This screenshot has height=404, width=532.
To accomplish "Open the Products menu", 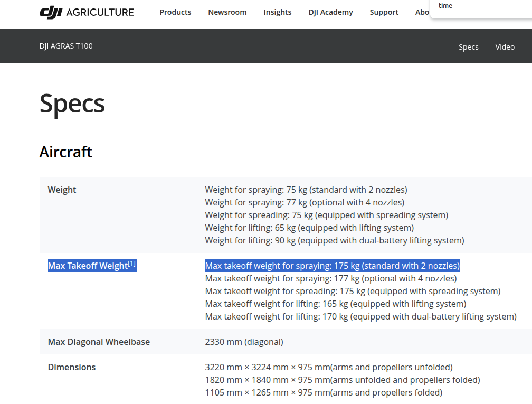I will point(175,12).
